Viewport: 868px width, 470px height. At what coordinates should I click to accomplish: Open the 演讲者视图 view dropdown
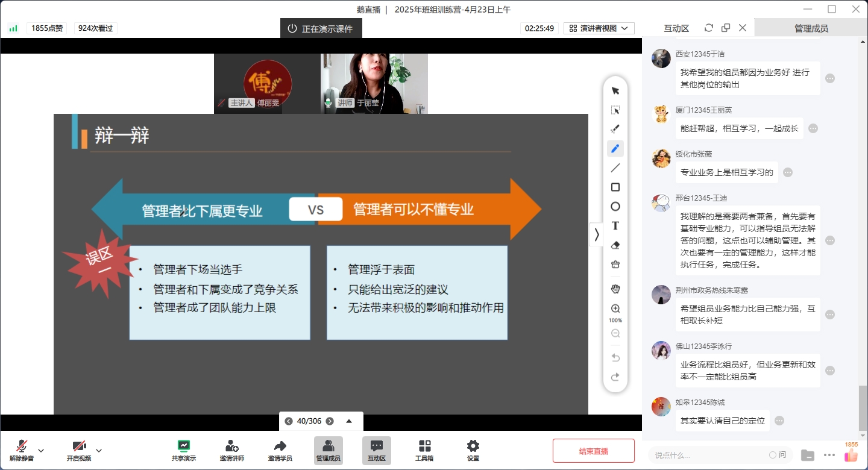coord(599,28)
